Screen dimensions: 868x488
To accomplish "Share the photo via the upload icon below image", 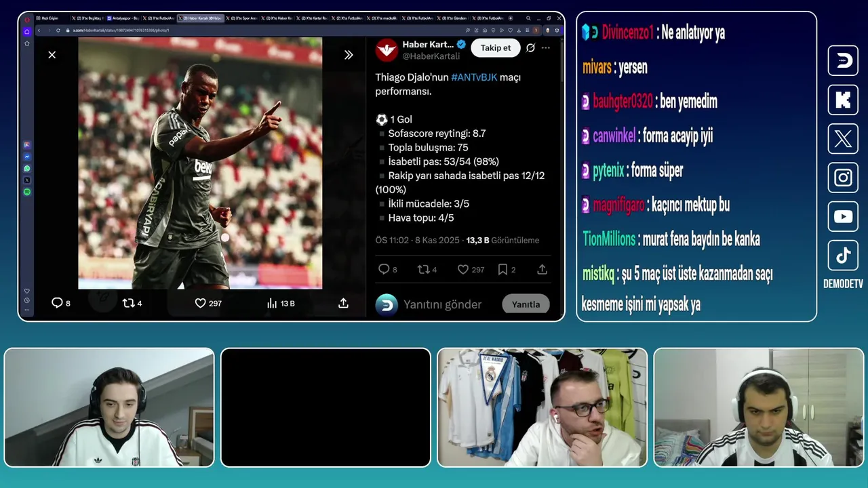I will [343, 303].
